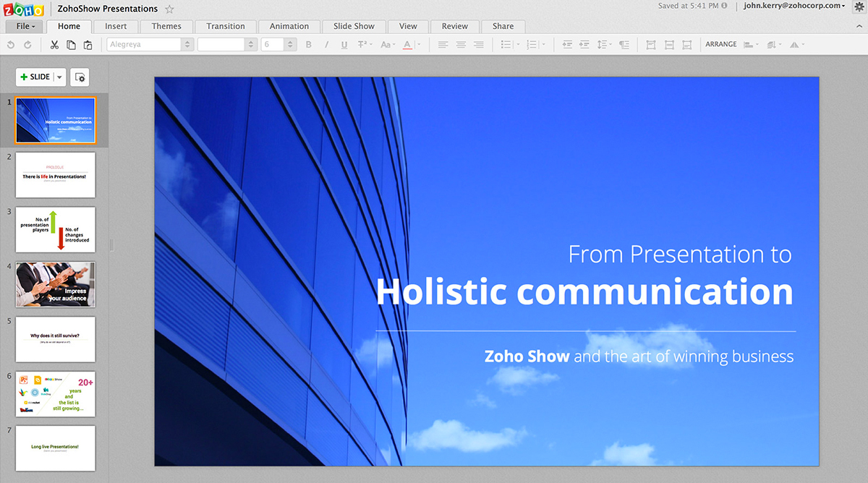Collapse the ribbon with the chevron
The height and width of the screenshot is (483, 868).
click(859, 26)
